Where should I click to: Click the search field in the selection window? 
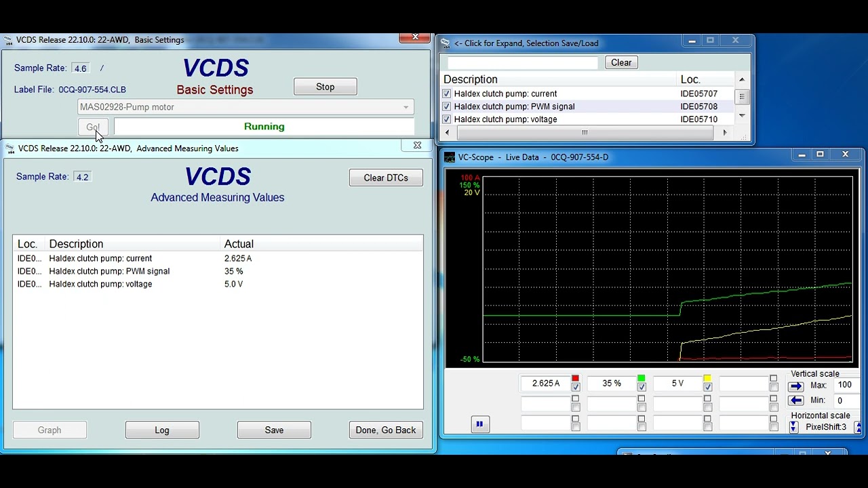tap(522, 62)
